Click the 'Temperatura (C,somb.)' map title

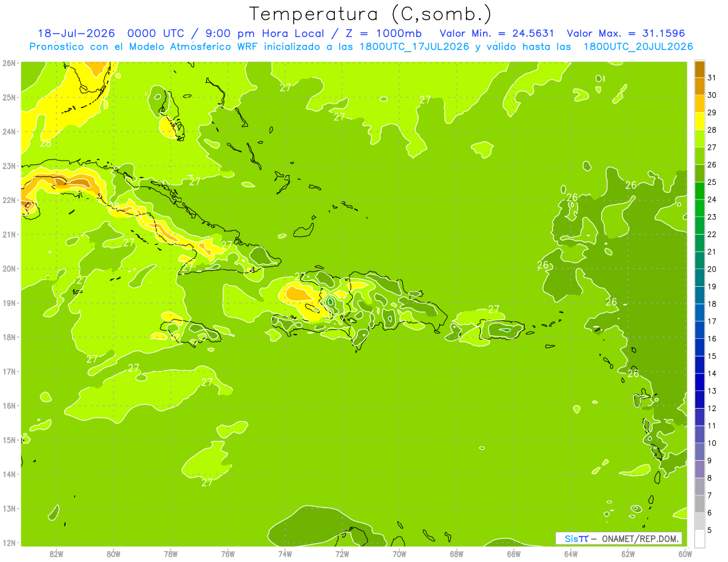tap(369, 14)
